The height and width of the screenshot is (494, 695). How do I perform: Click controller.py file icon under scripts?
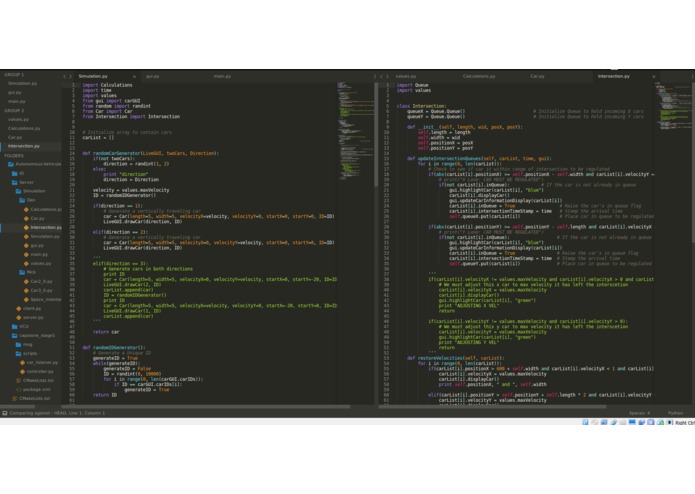(22, 371)
